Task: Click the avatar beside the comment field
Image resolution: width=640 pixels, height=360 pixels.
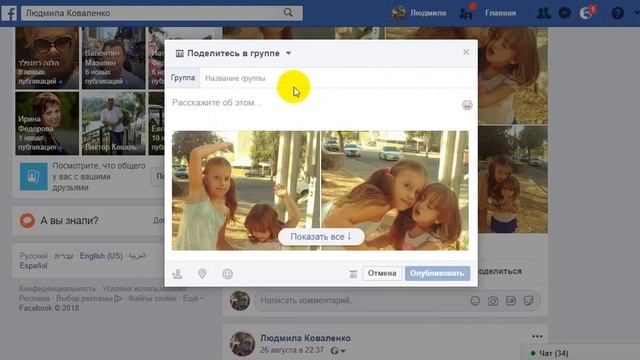Action: (x=240, y=301)
